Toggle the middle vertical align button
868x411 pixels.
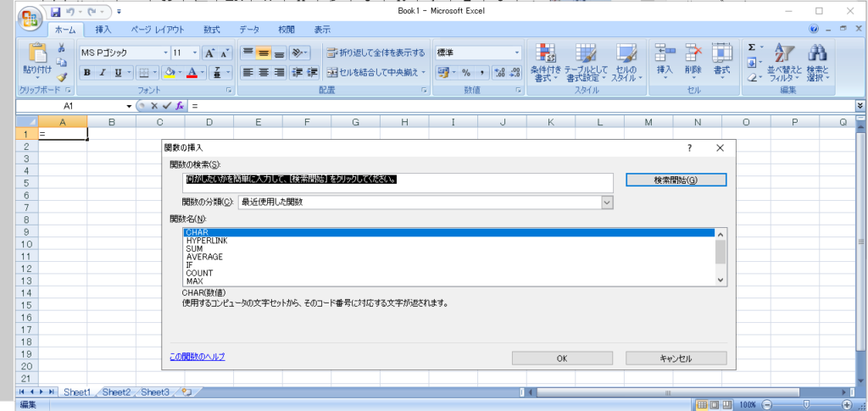pos(264,53)
